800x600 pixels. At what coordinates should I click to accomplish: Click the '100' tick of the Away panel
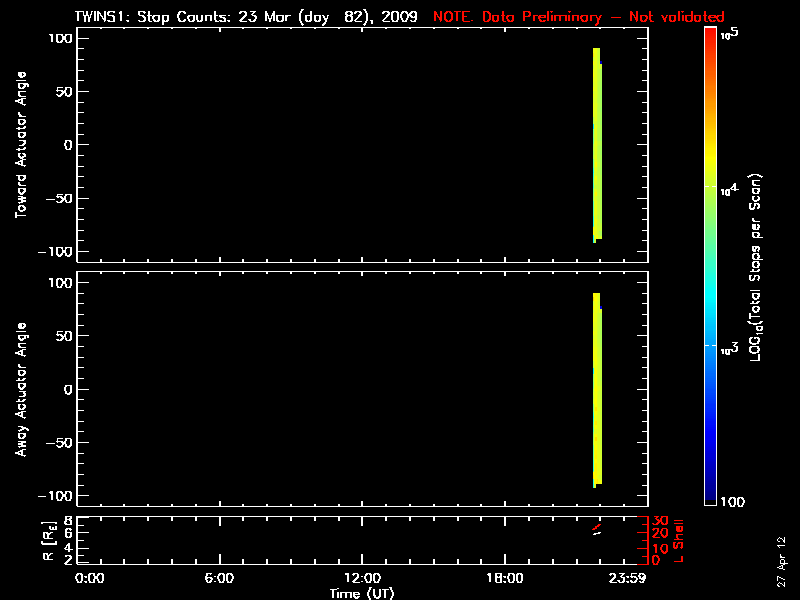pyautogui.click(x=60, y=283)
